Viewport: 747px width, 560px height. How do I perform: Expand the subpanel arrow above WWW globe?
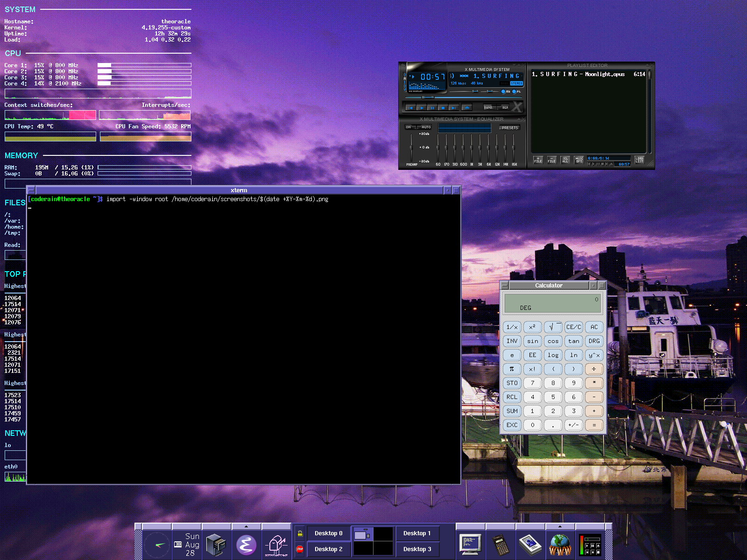point(560,526)
